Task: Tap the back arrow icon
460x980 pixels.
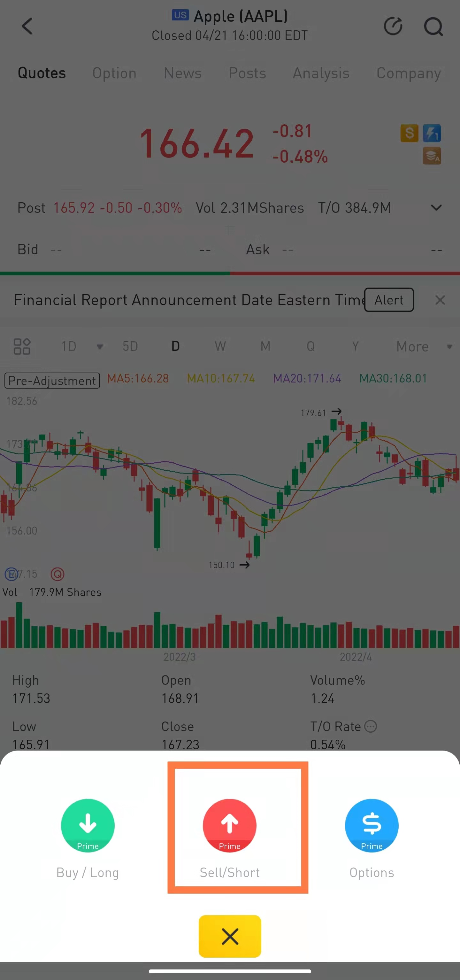Action: click(x=27, y=26)
